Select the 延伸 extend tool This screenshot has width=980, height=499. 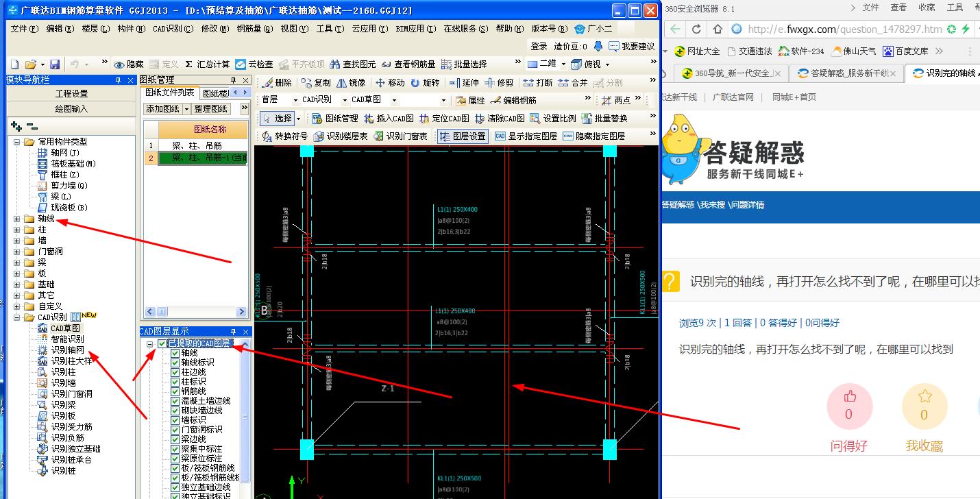click(464, 82)
